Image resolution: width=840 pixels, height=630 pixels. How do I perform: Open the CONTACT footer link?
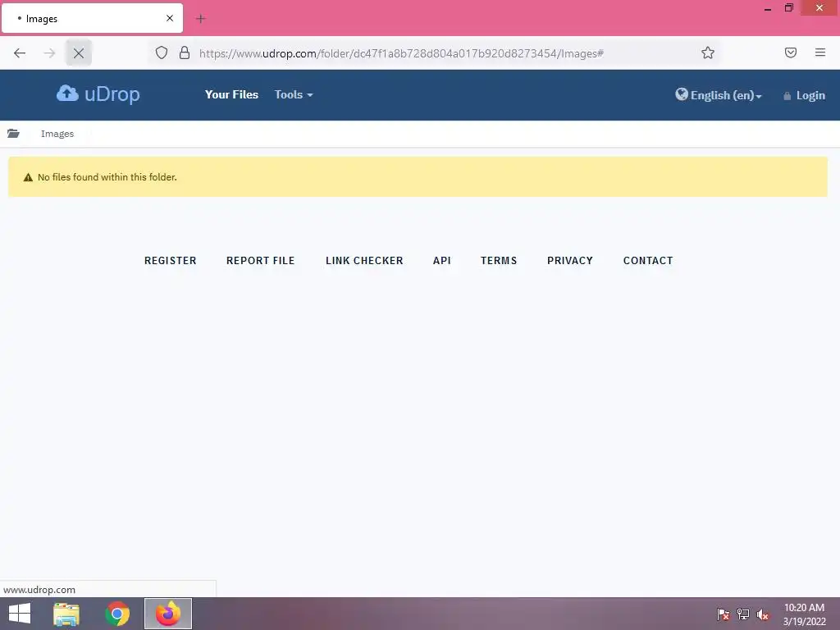click(648, 260)
